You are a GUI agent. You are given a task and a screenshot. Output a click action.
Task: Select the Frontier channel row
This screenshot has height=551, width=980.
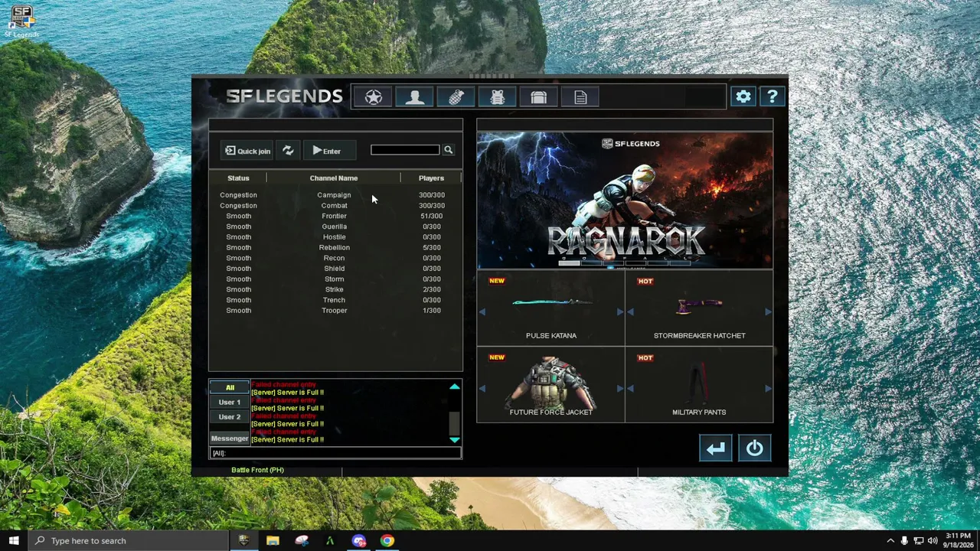click(335, 216)
